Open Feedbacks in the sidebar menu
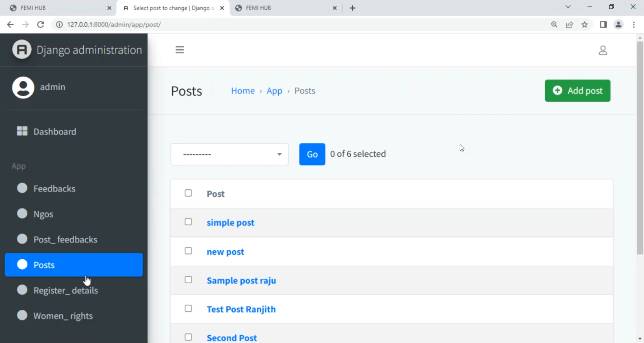Viewport: 644px width, 343px height. click(54, 188)
